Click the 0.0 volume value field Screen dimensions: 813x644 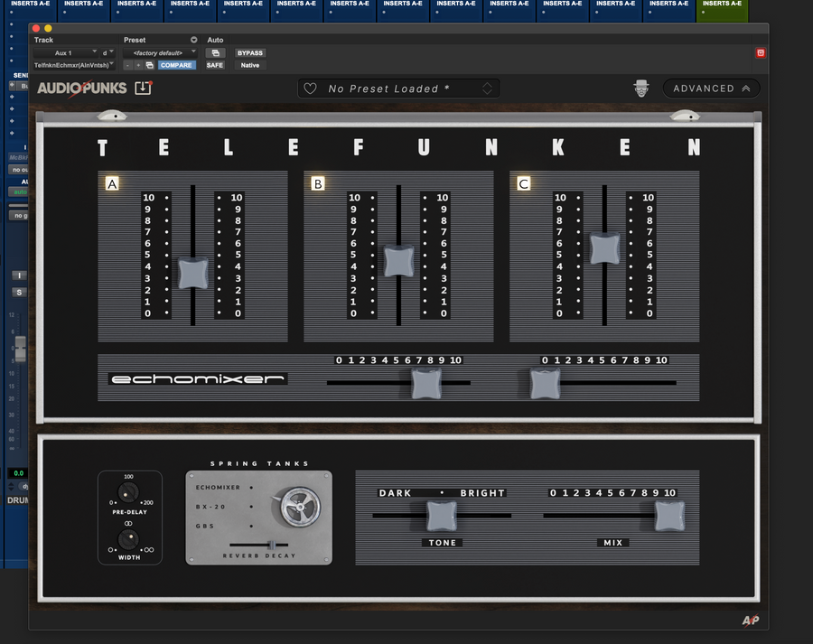(x=19, y=473)
